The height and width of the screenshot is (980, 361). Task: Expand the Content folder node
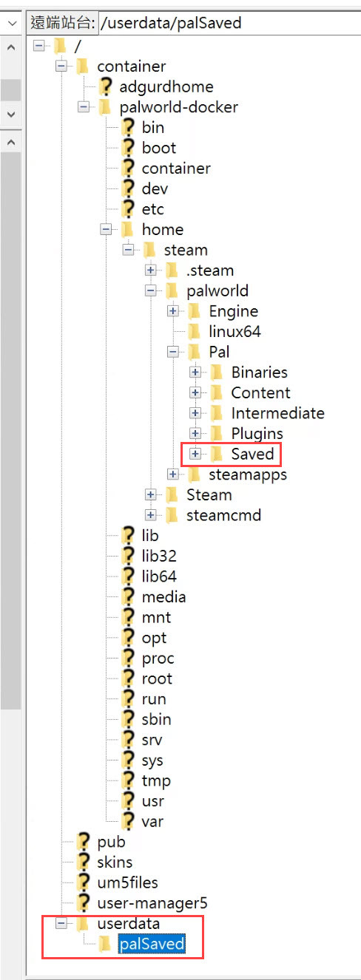[195, 392]
